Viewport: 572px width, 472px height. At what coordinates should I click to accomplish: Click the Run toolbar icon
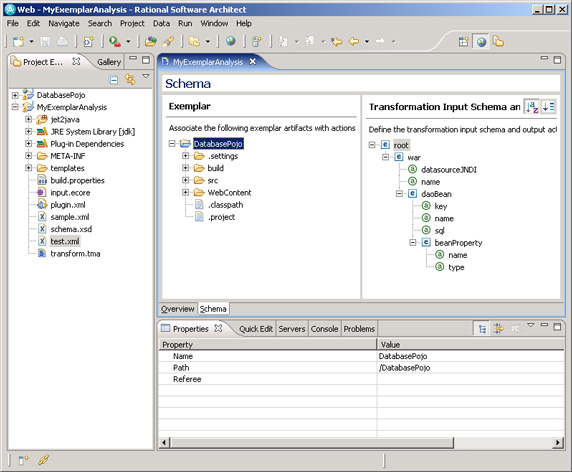[x=115, y=42]
